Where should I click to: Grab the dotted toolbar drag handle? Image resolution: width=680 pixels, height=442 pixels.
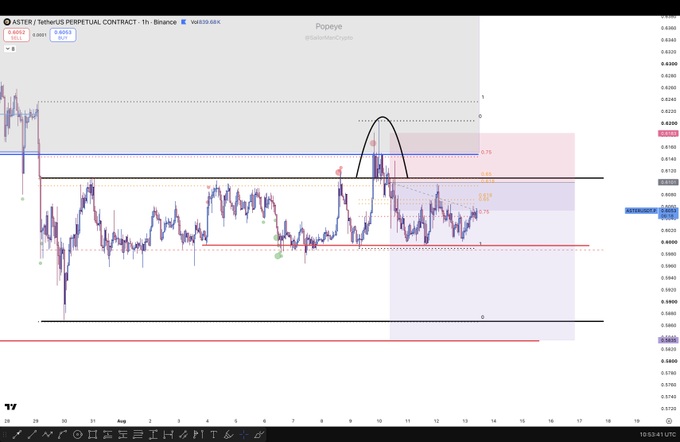(5, 434)
